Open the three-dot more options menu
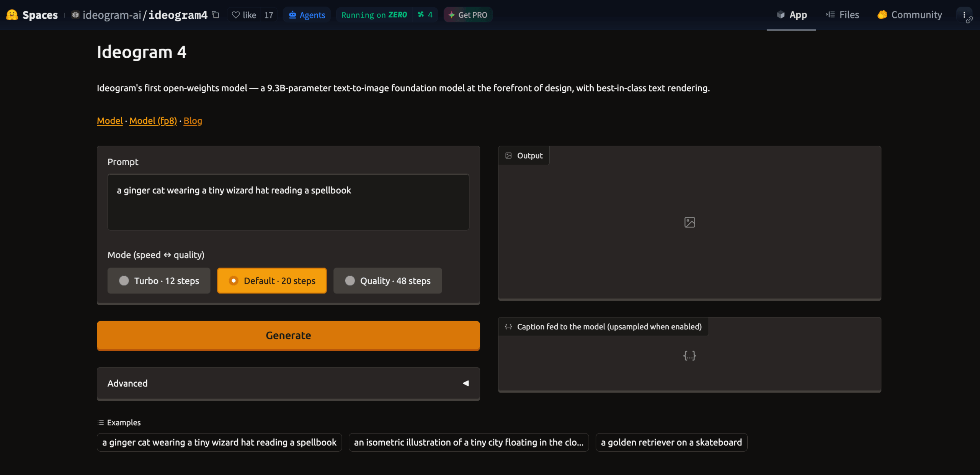 coord(964,15)
